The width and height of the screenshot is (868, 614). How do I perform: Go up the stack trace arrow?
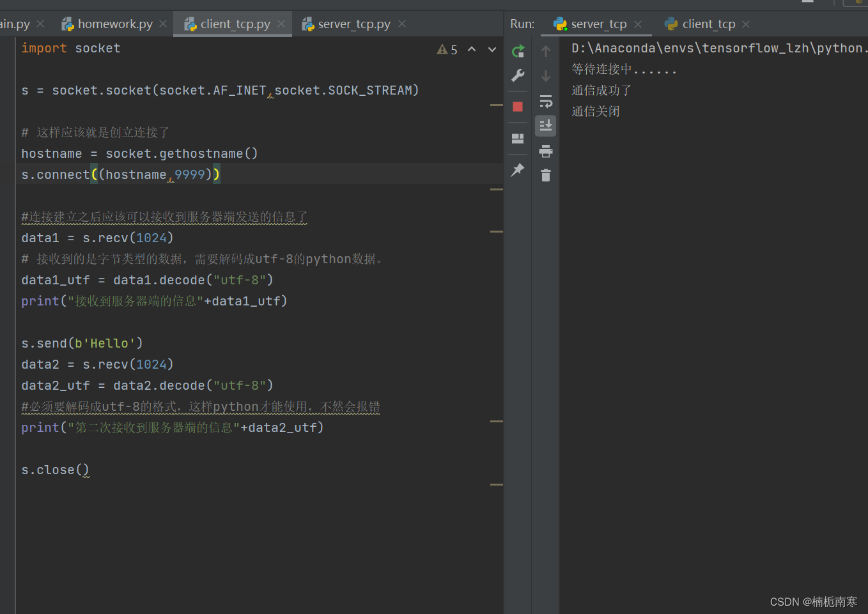pos(546,51)
